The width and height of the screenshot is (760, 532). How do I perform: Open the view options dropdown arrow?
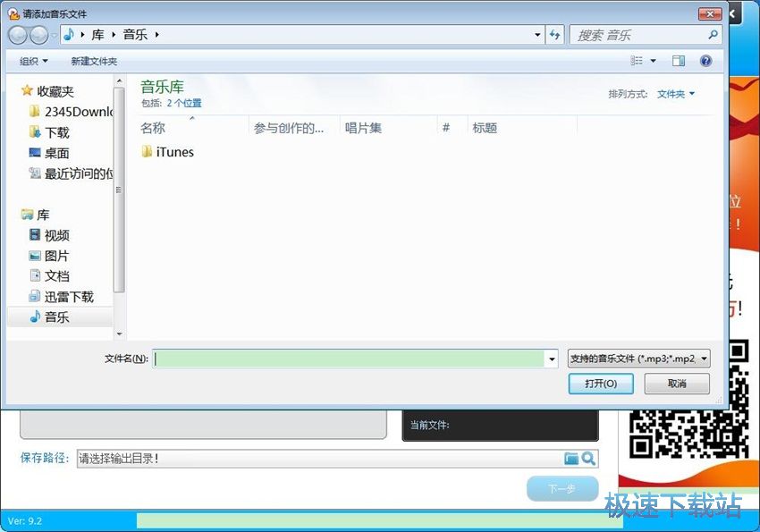point(653,61)
